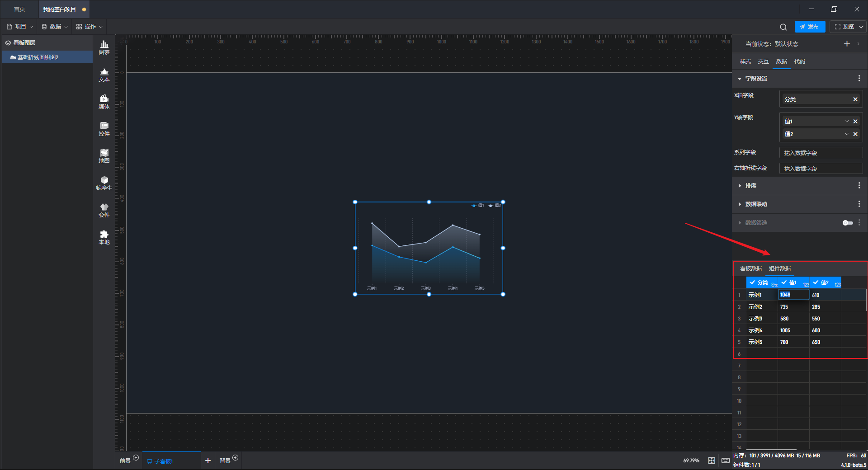Click the data cell 1048
The image size is (868, 470).
tap(793, 295)
